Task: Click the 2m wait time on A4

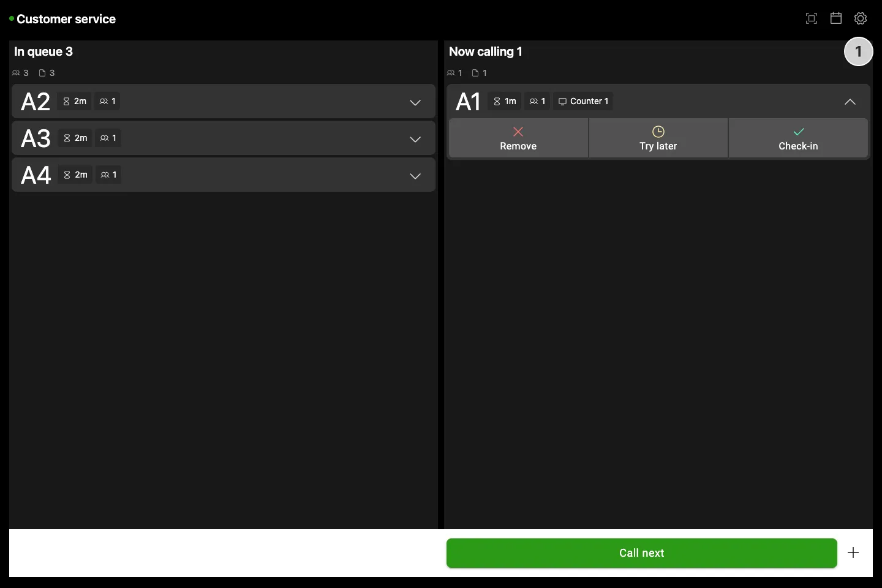Action: click(75, 175)
